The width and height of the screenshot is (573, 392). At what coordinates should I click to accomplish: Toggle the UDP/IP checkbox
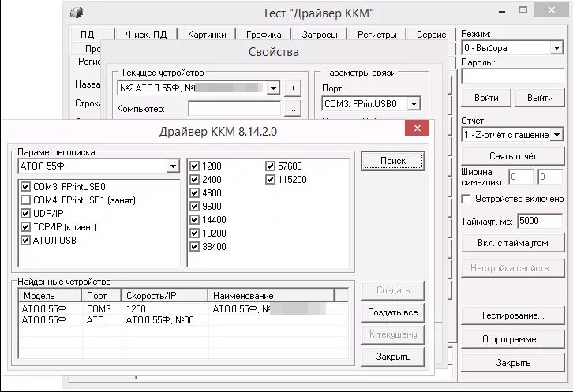(25, 214)
